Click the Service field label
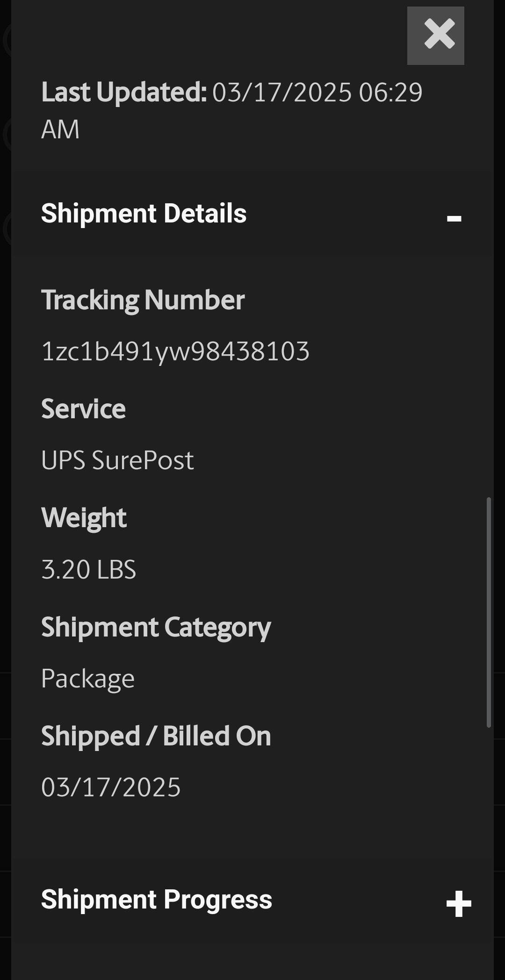This screenshot has height=980, width=505. point(83,408)
